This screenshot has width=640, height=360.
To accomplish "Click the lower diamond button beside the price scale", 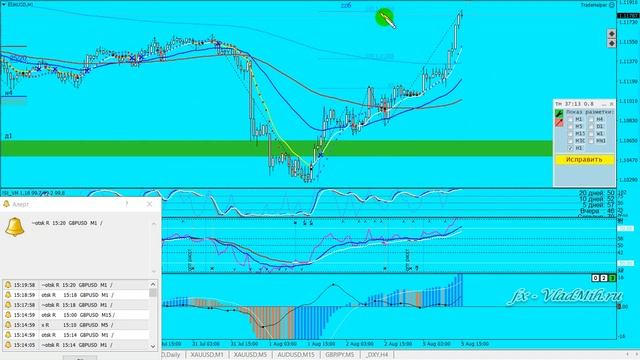I will 611,43.
